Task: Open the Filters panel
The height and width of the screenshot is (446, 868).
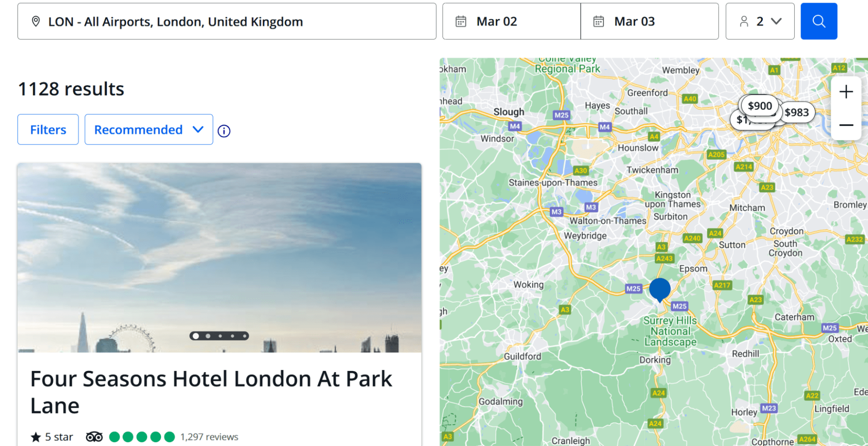Action: tap(48, 129)
